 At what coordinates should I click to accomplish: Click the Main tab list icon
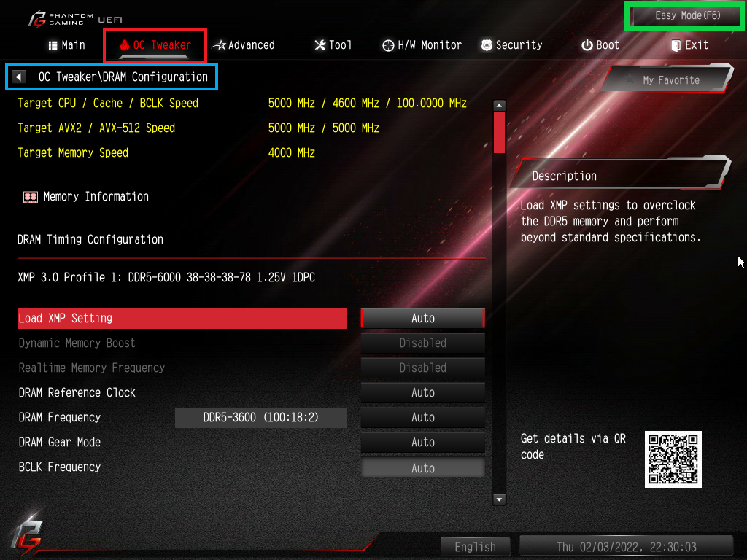[53, 45]
